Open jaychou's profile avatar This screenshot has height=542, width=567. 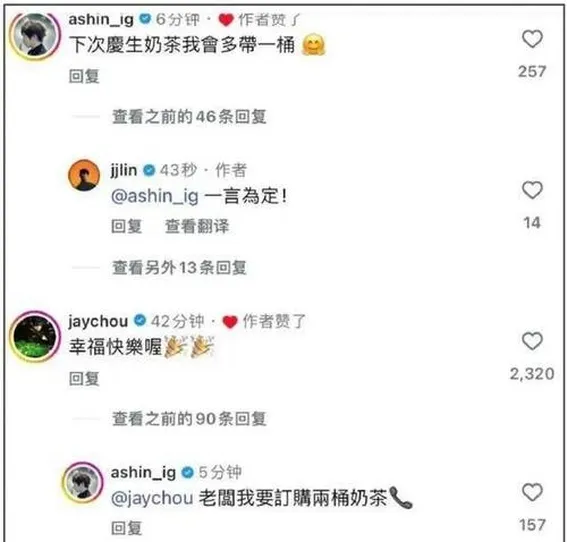(x=35, y=336)
